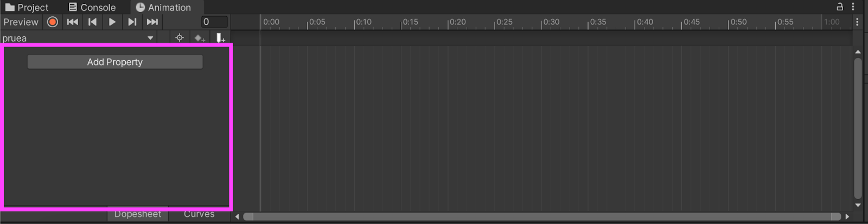Open the pruea clip dropdown
Viewport: 868px width, 224px height.
click(x=79, y=38)
